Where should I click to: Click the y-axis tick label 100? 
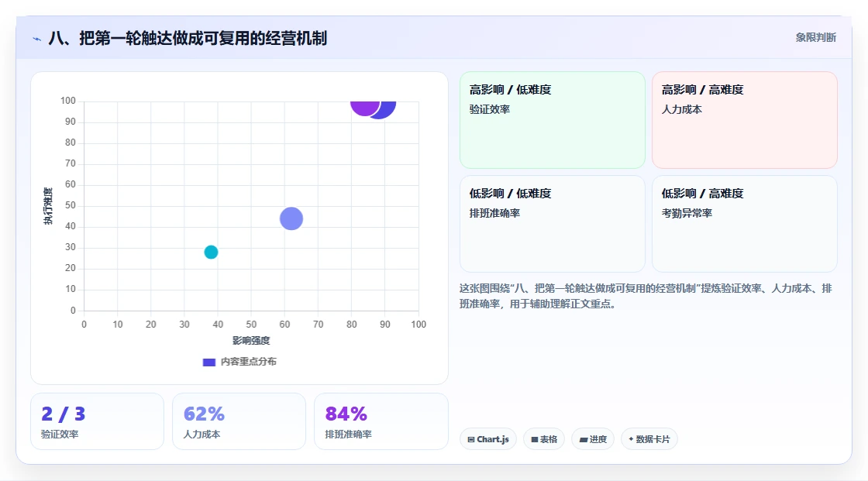click(68, 101)
